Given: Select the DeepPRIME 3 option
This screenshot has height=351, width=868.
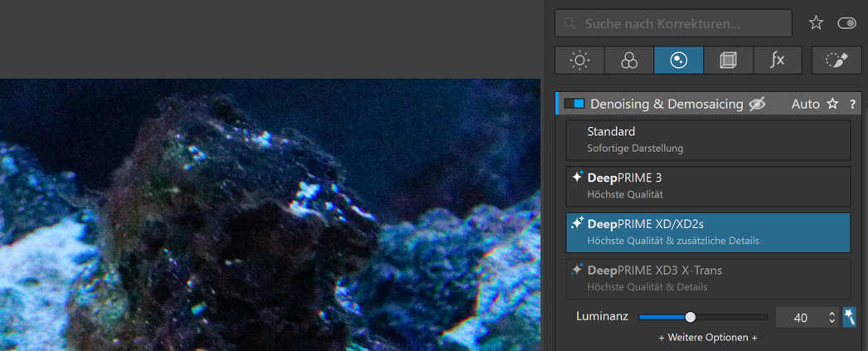Looking at the screenshot, I should (708, 186).
